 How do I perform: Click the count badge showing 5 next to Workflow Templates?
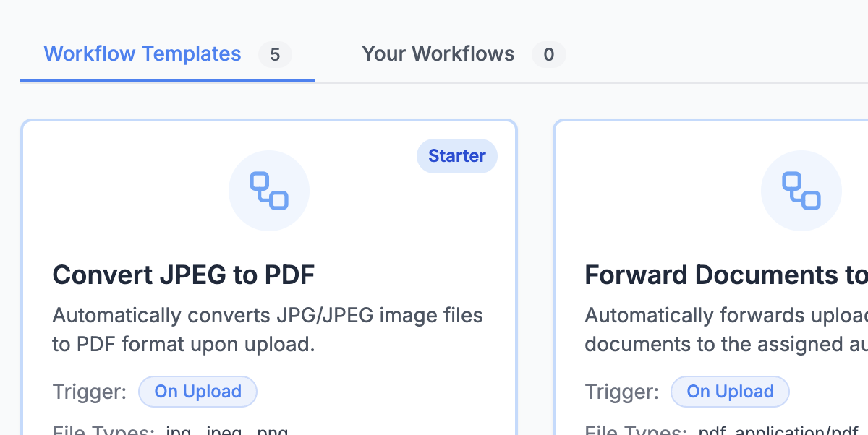pyautogui.click(x=274, y=55)
